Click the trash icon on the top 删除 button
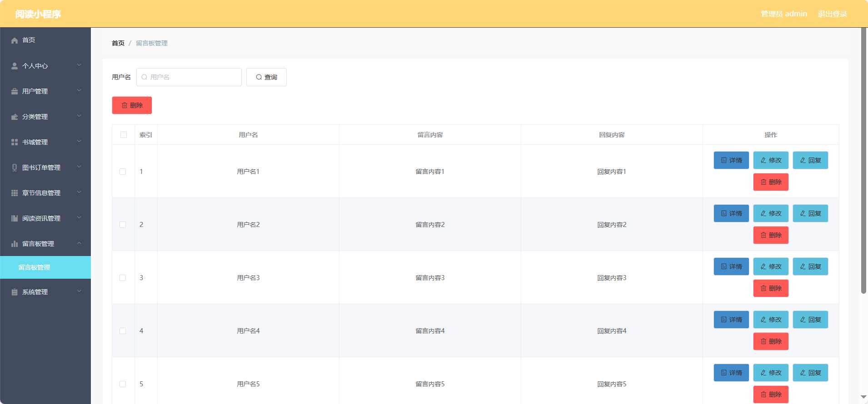868x404 pixels. coord(125,105)
